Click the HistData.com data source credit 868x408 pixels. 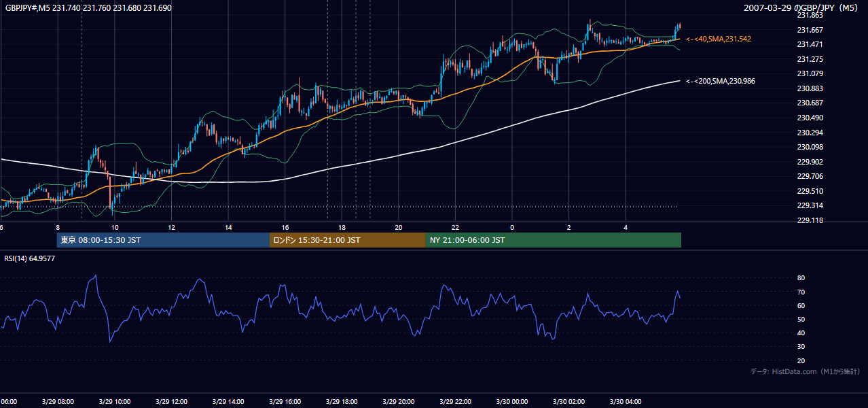point(806,371)
